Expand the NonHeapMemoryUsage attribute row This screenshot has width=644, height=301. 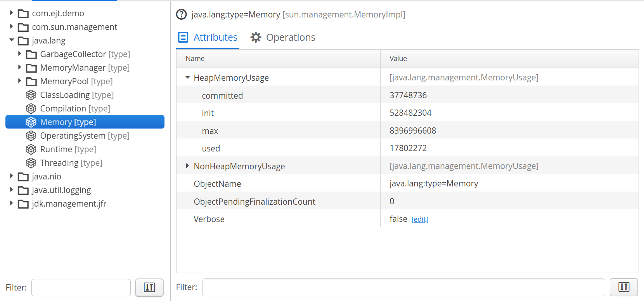pyautogui.click(x=187, y=166)
